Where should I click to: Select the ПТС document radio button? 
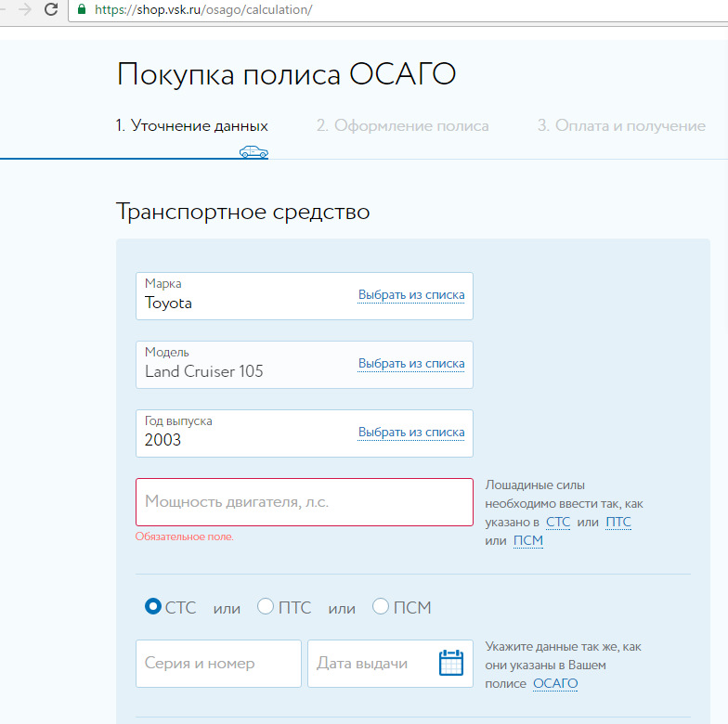(266, 607)
